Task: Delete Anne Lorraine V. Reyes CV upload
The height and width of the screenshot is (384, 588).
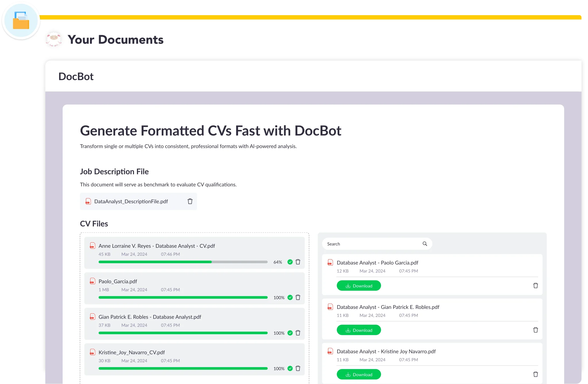Action: click(x=298, y=262)
